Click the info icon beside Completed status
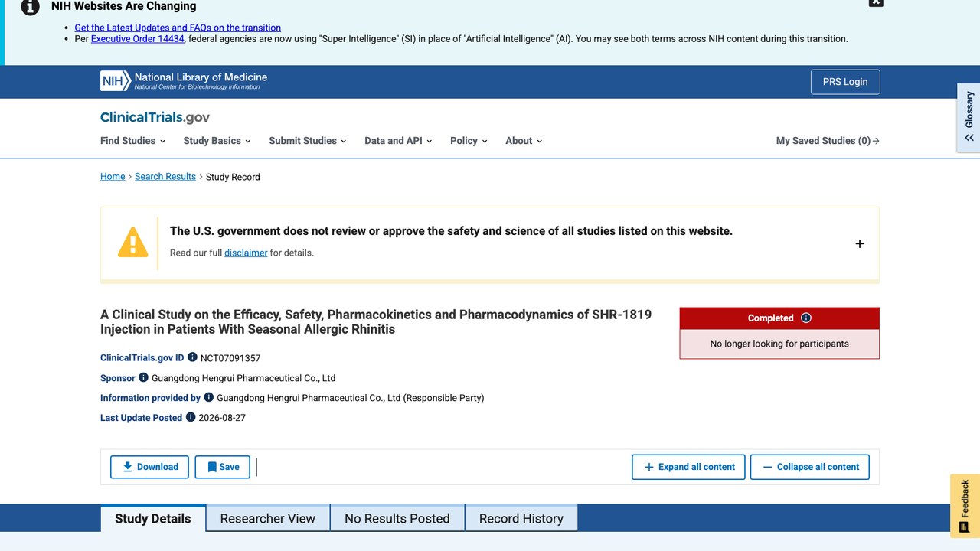The image size is (980, 551). tap(805, 318)
